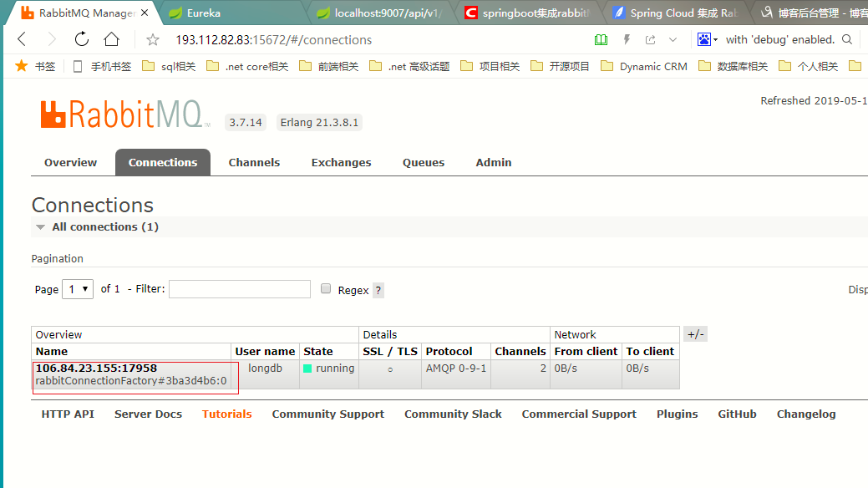Screen dimensions: 868x488
Task: Open the 手机书签 bookmark
Action: coord(103,67)
